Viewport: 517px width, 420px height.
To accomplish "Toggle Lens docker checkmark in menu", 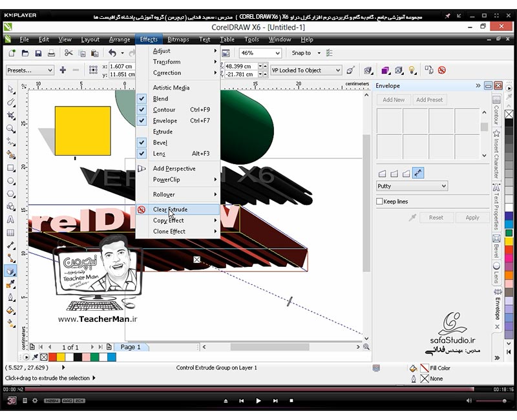I will pos(142,153).
